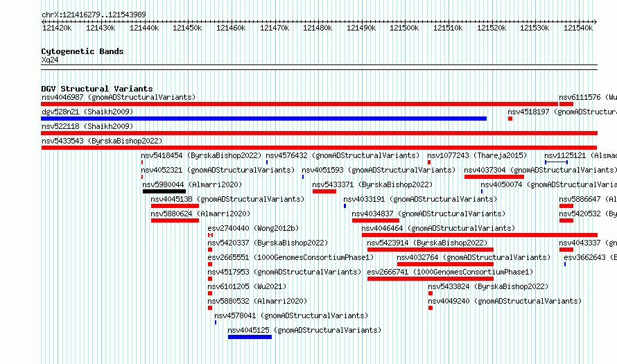Open nsv5433371 variant label
Viewport: 617px width, 364px height.
(372, 184)
